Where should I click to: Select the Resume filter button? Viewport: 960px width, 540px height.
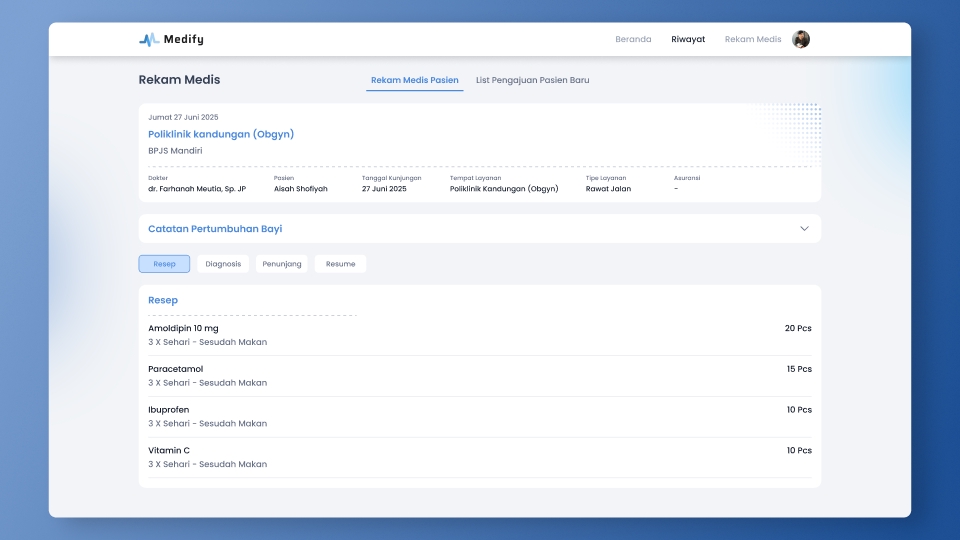340,264
